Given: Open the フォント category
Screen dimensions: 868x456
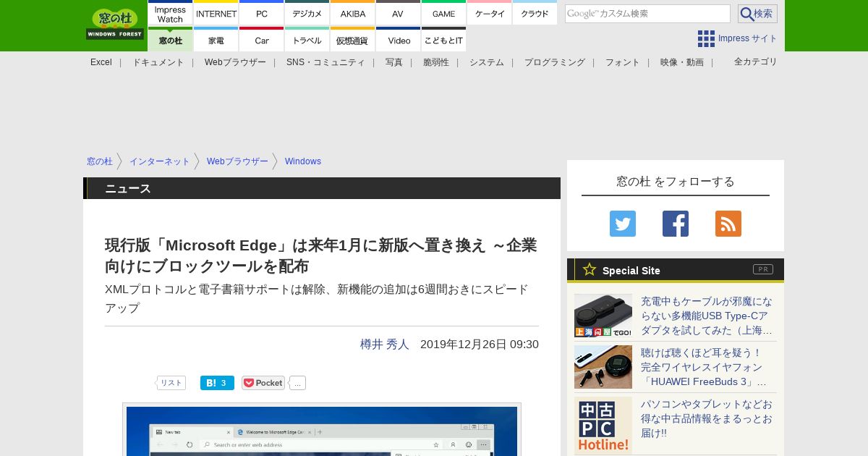Looking at the screenshot, I should point(623,62).
